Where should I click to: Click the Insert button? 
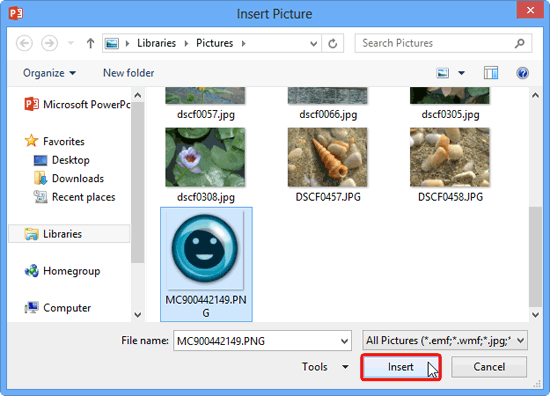401,367
